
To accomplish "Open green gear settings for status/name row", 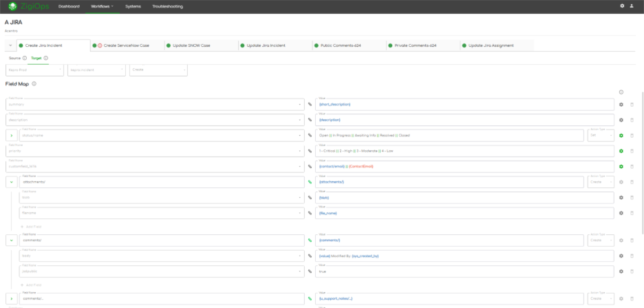I will (621, 135).
